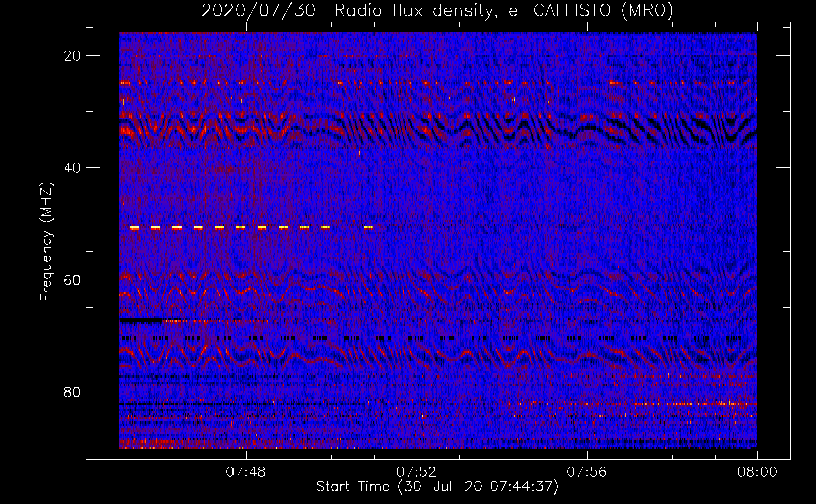Click the '07:56' time axis label
816x504 pixels.
coord(587,472)
